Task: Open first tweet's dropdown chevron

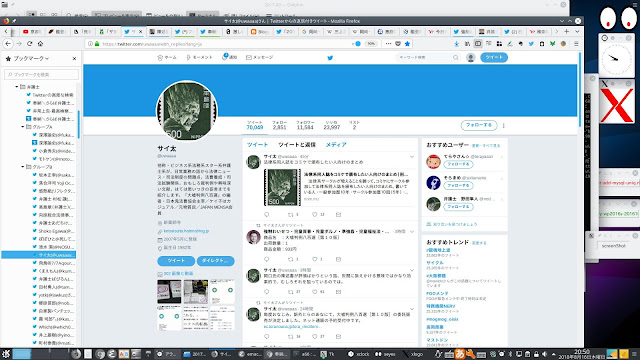Action: coord(412,157)
